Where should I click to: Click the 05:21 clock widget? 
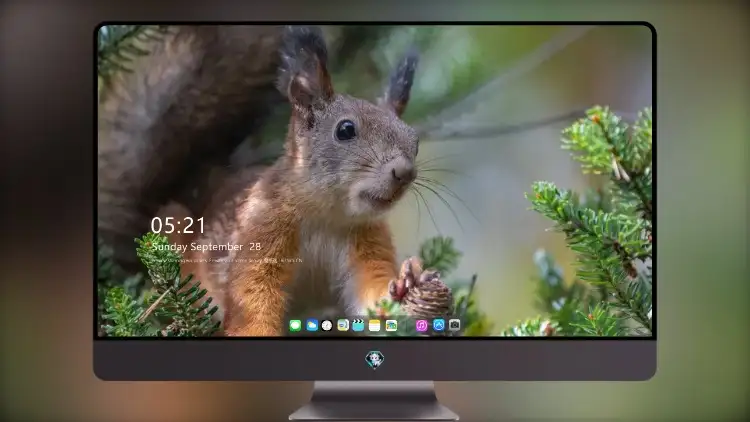(x=178, y=225)
